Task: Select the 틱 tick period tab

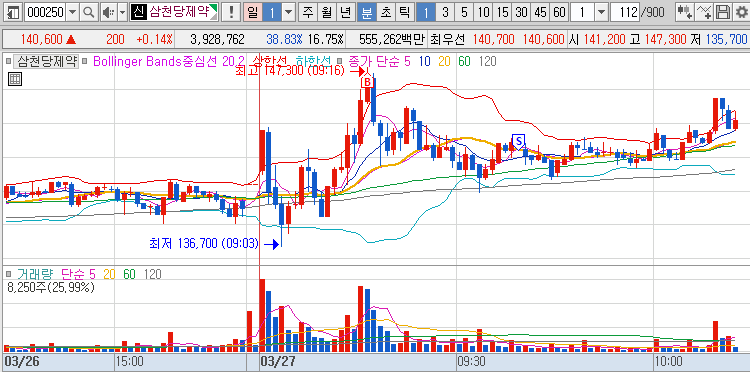Action: pyautogui.click(x=404, y=12)
